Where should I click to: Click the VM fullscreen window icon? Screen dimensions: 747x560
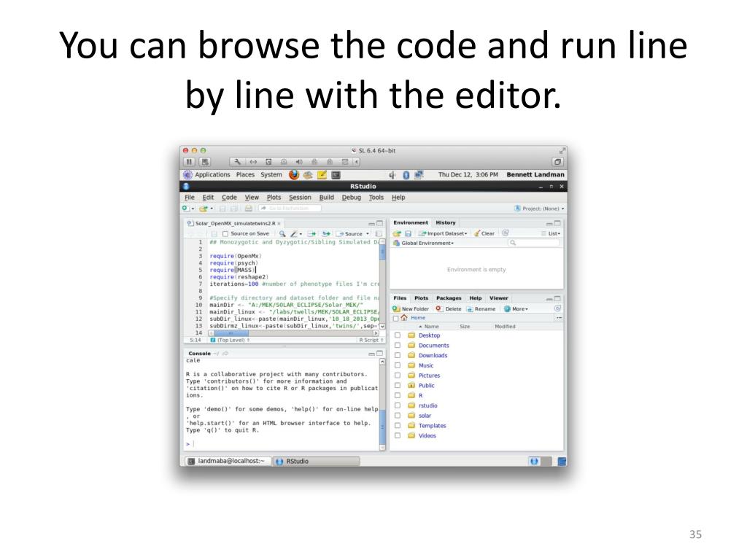(557, 162)
